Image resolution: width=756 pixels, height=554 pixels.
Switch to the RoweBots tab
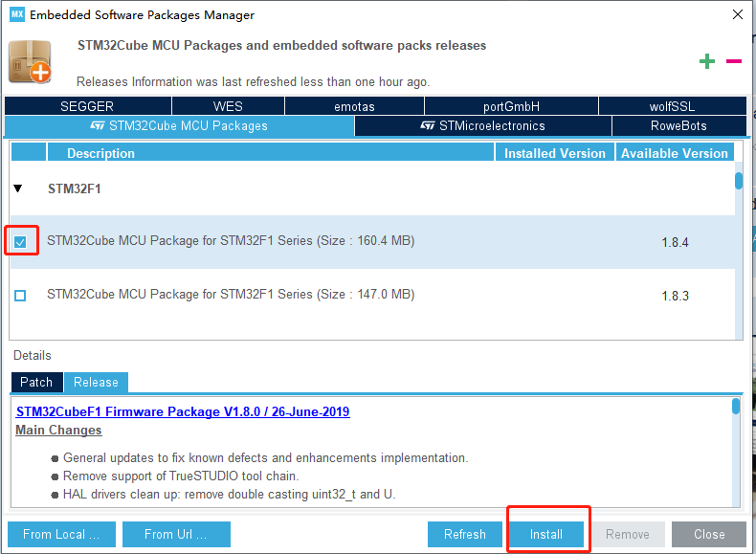[678, 126]
